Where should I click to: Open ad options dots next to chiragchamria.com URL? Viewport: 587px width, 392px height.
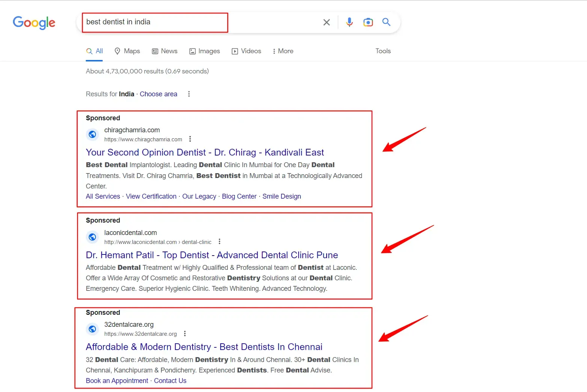tap(190, 139)
